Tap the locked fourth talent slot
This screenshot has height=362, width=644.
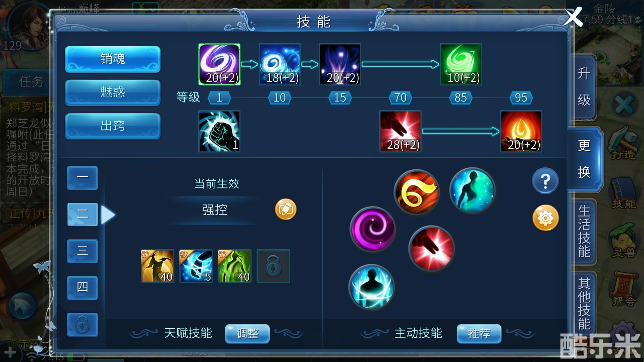click(273, 266)
